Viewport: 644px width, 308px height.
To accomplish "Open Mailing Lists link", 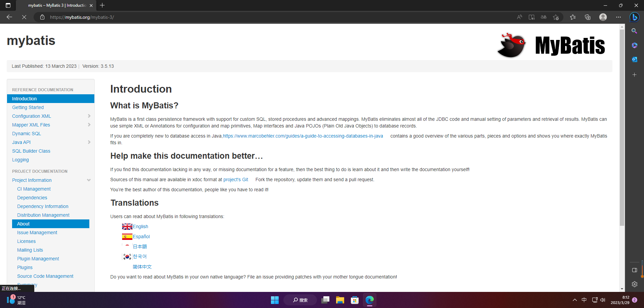I will 30,250.
